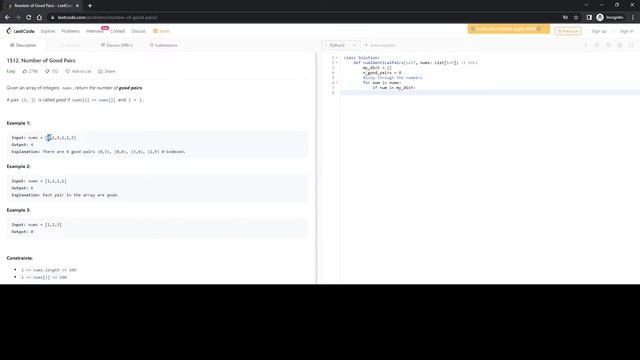Open the Python3 language dropdown

pos(341,45)
